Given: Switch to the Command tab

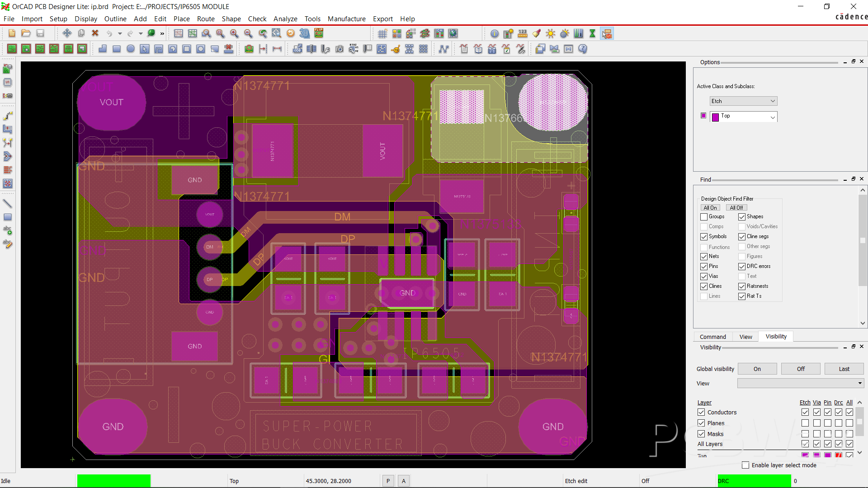Looking at the screenshot, I should click(x=712, y=337).
